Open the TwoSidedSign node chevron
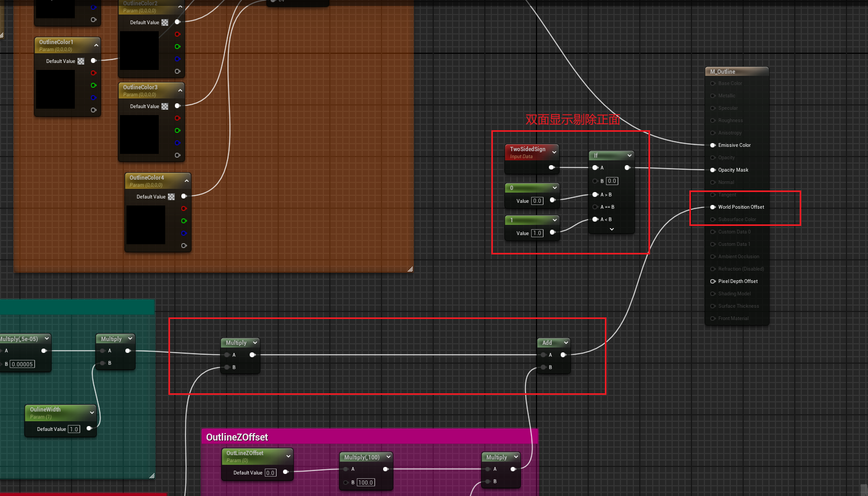The width and height of the screenshot is (868, 496). 554,152
